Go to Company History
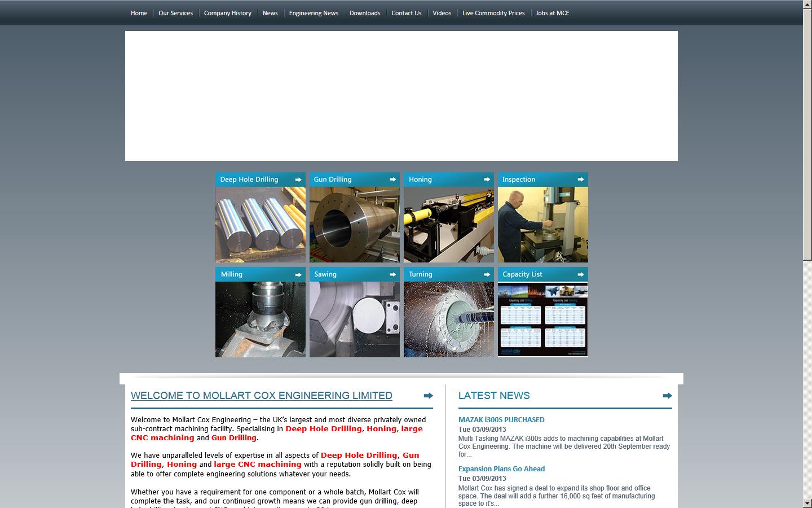 [x=228, y=12]
